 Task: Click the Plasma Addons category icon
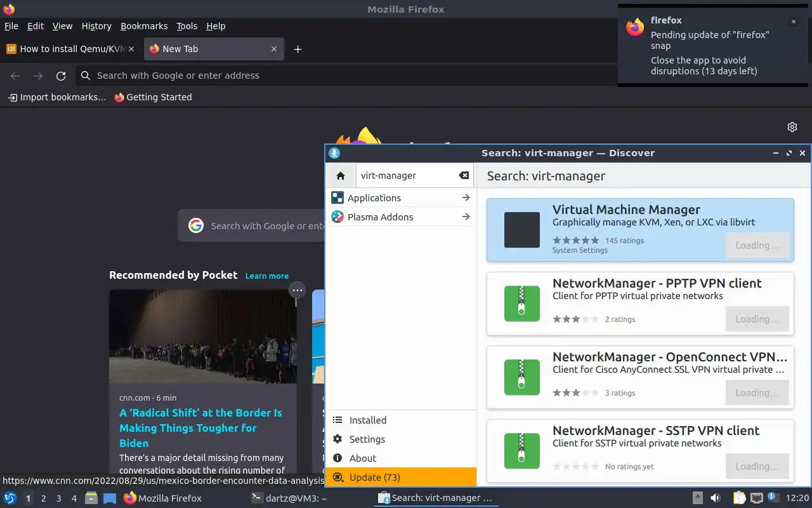point(337,217)
